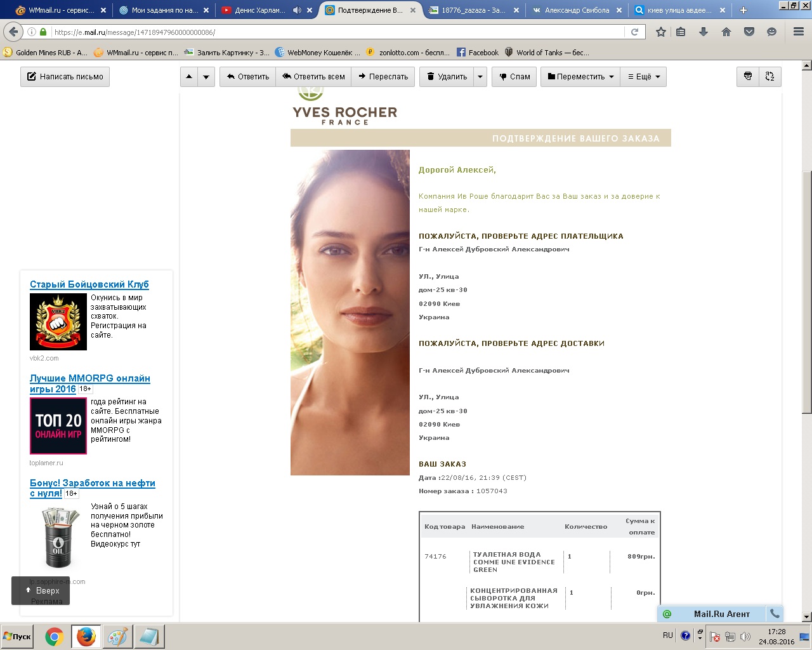Go to next message with down arrow
The image size is (812, 650).
[x=206, y=77]
